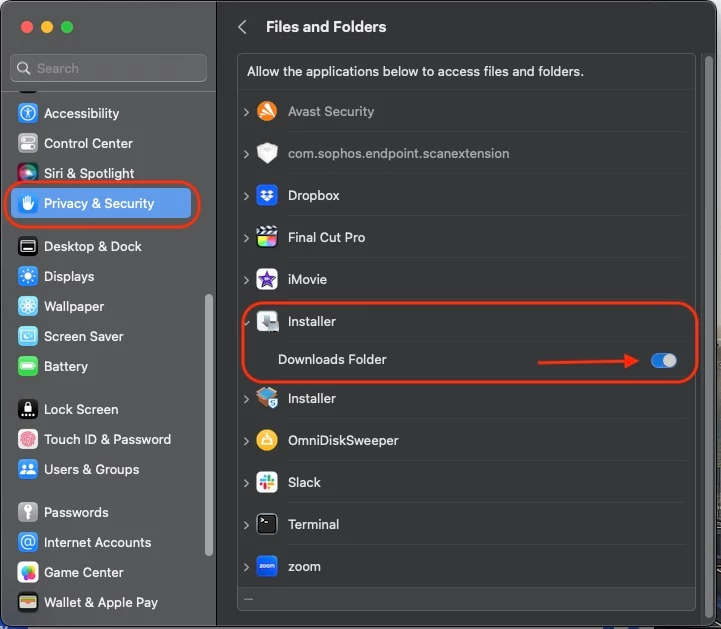Click the Users & Groups icon
This screenshot has height=629, width=721.
click(x=28, y=469)
